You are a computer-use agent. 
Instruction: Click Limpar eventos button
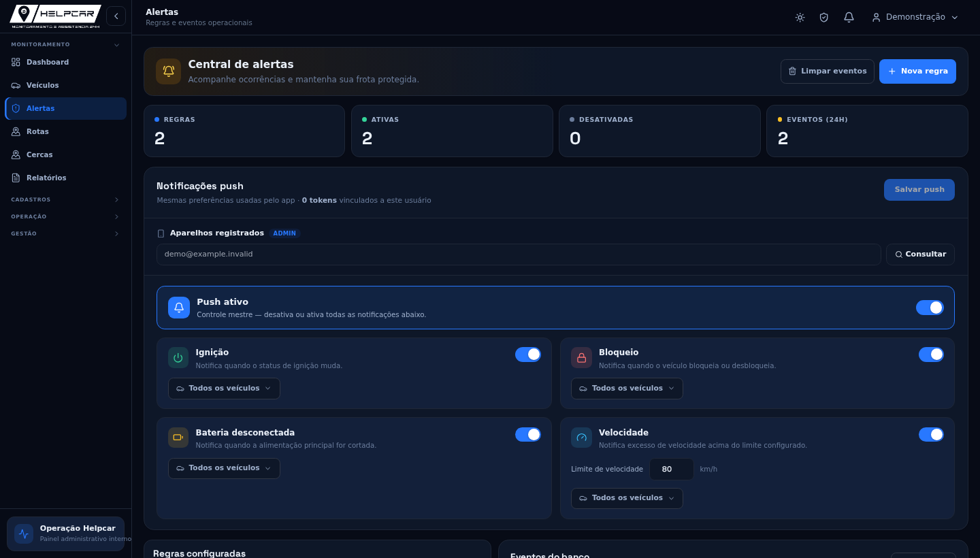[828, 71]
